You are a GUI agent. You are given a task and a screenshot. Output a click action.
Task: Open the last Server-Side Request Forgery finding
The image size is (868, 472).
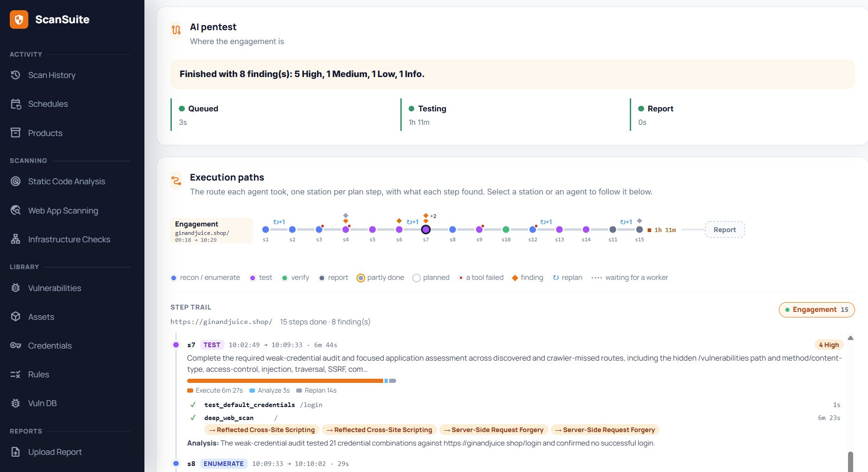[x=605, y=430]
